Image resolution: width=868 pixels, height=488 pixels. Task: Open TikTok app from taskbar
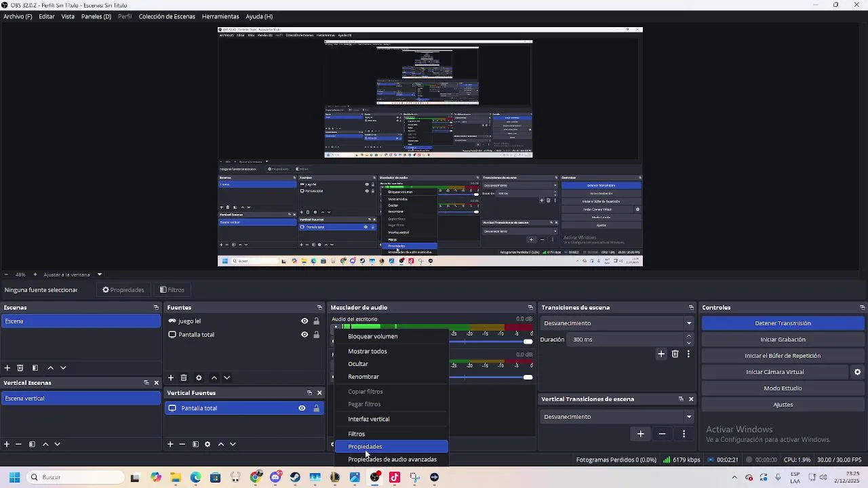tap(395, 477)
